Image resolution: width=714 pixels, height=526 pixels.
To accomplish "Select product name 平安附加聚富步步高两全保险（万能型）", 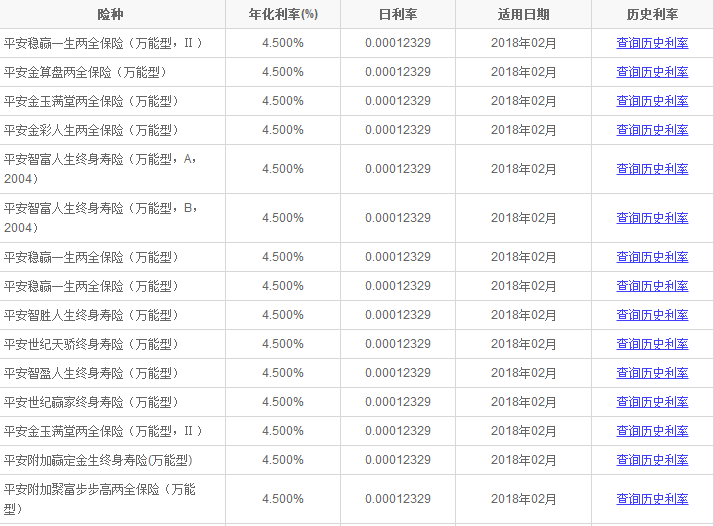I will pyautogui.click(x=100, y=499).
